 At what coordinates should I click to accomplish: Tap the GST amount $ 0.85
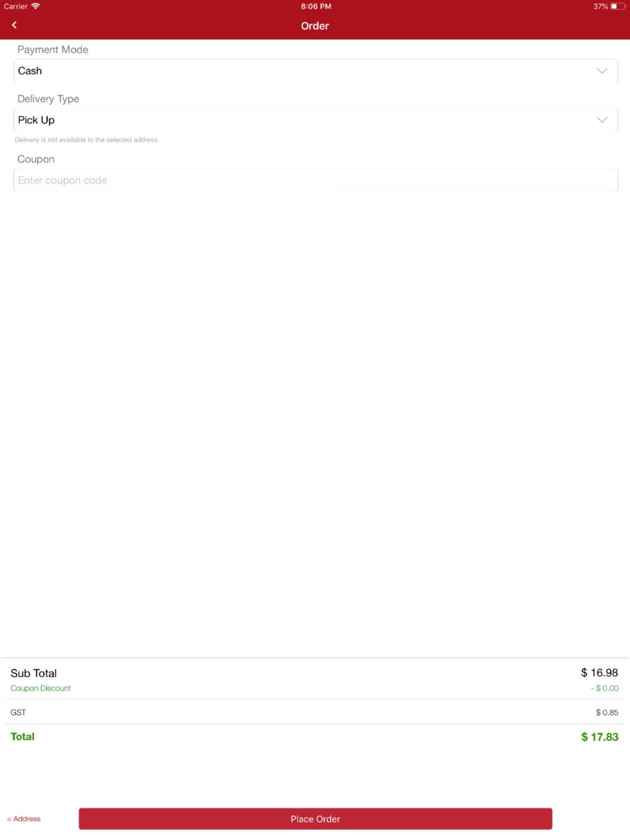(607, 713)
